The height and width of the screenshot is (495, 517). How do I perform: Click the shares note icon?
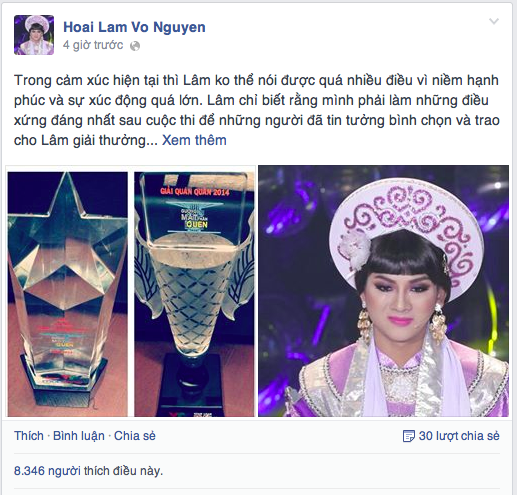(x=409, y=436)
